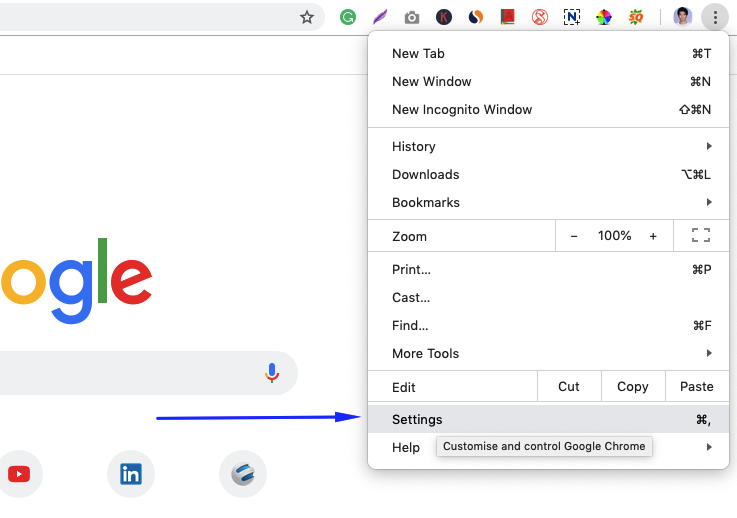The image size is (737, 518).
Task: Click the purple feather extension icon
Action: tap(380, 17)
